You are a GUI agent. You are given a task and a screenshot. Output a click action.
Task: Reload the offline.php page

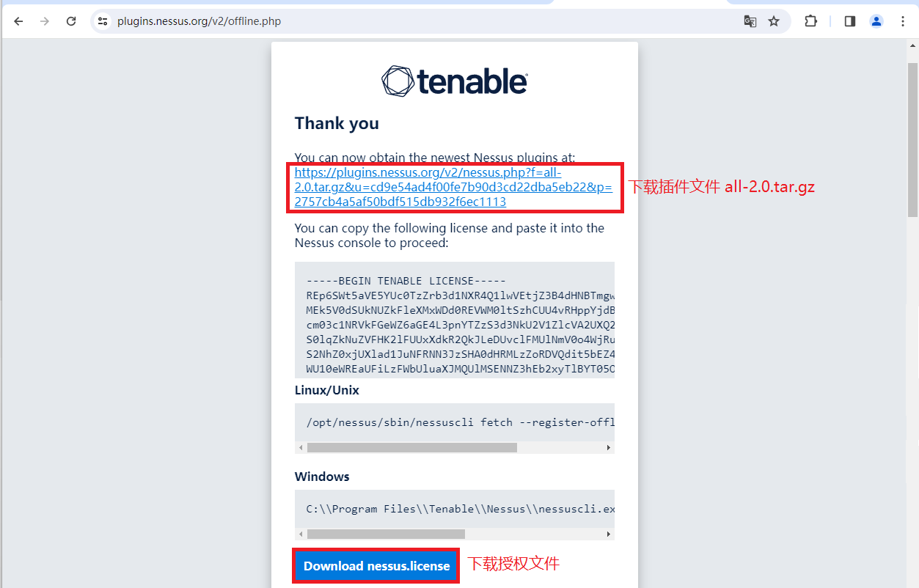(71, 21)
